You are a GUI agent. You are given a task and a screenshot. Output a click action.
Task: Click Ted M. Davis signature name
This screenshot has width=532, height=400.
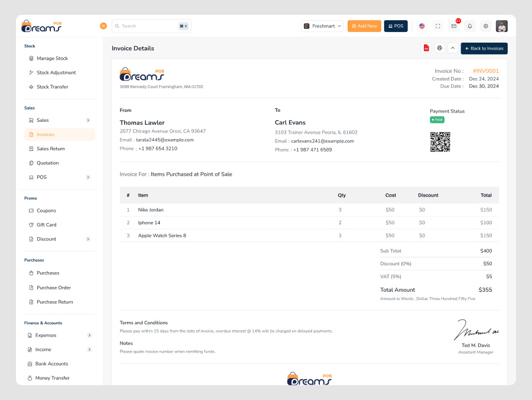[x=476, y=346]
